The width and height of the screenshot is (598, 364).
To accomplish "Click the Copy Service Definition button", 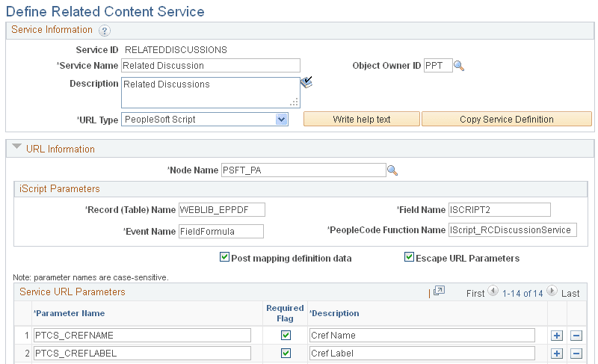I will [506, 120].
